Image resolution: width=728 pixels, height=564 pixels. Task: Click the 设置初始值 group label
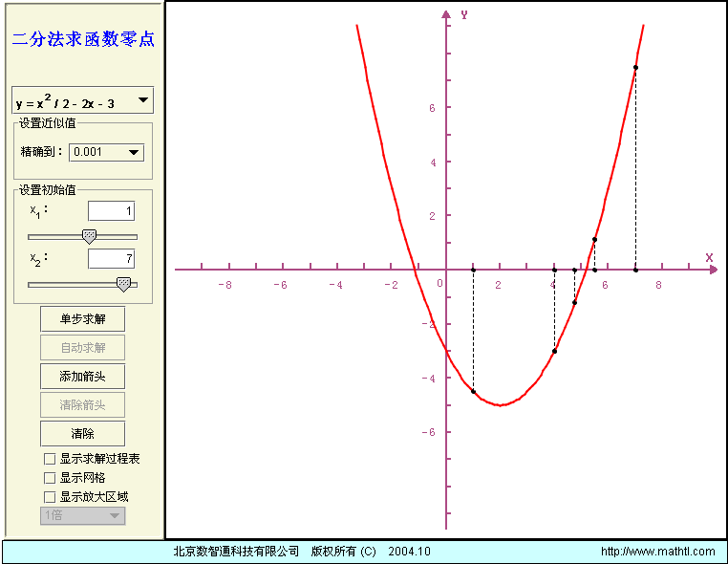click(x=47, y=189)
